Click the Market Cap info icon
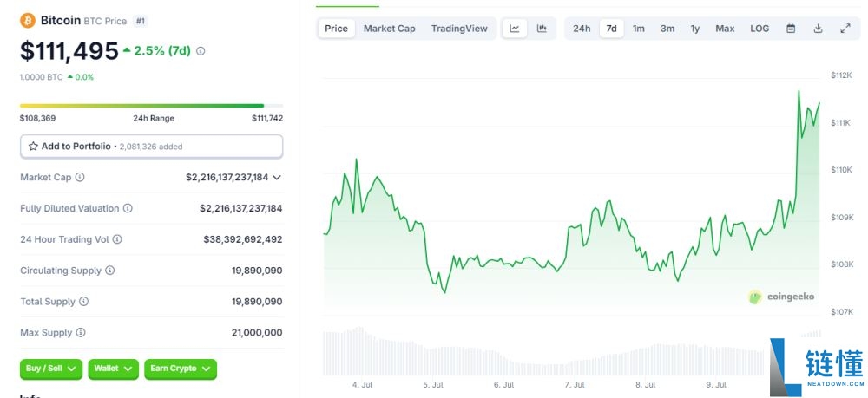Image resolution: width=868 pixels, height=398 pixels. coord(80,177)
